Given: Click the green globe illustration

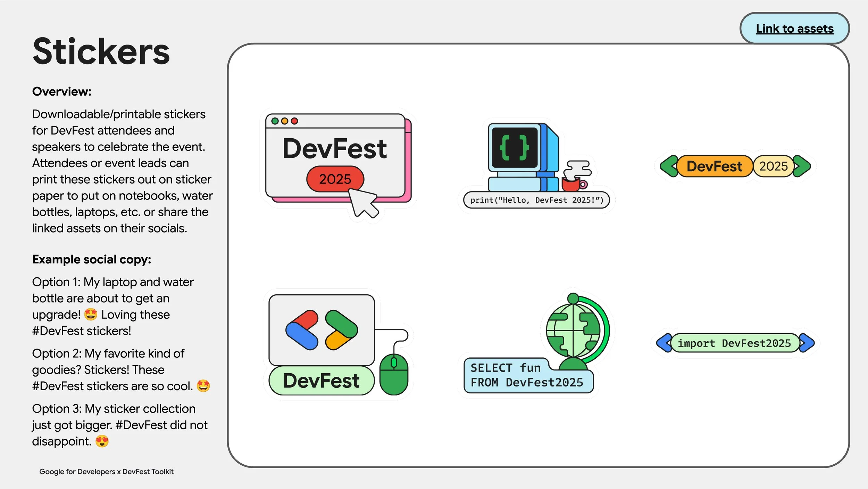Looking at the screenshot, I should (574, 330).
